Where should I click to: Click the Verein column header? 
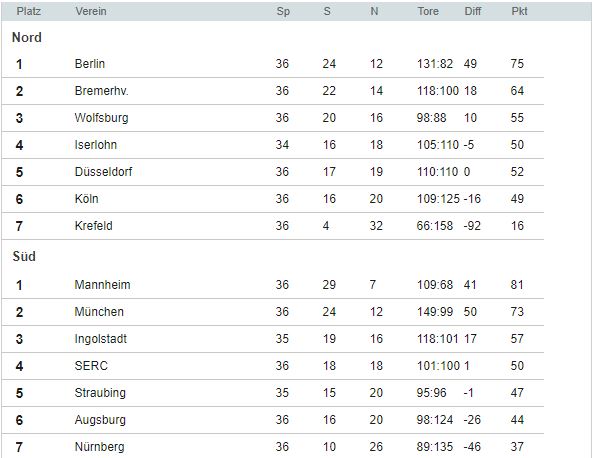(91, 11)
